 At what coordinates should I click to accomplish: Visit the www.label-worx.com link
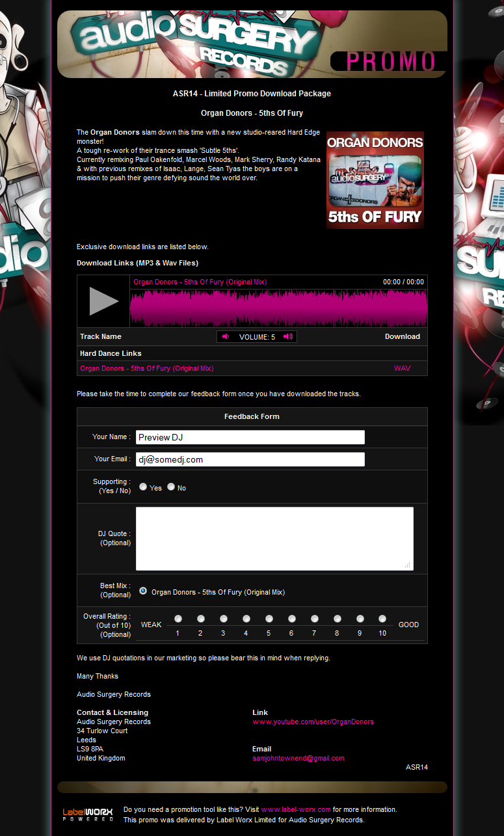coord(296,809)
